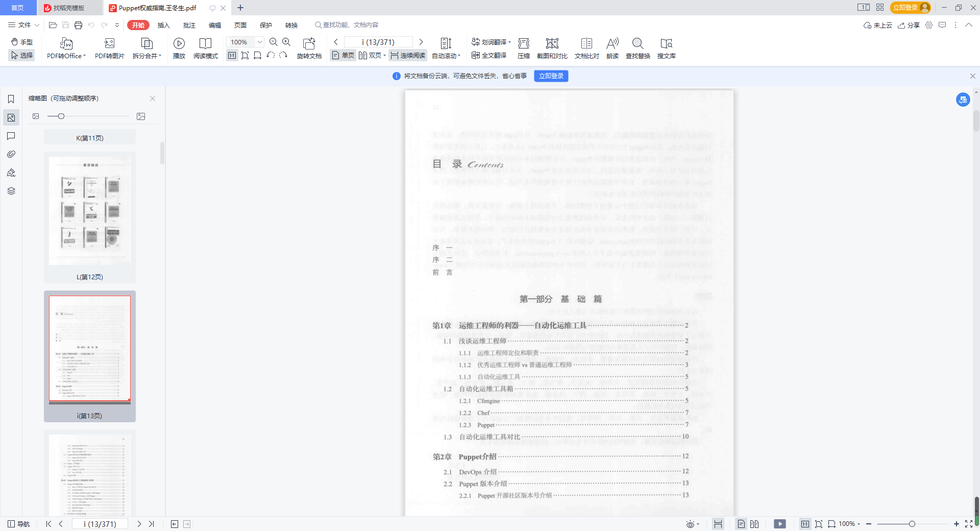Open annotations panel in left sidebar
Screen dimensions: 980x531
(11, 136)
